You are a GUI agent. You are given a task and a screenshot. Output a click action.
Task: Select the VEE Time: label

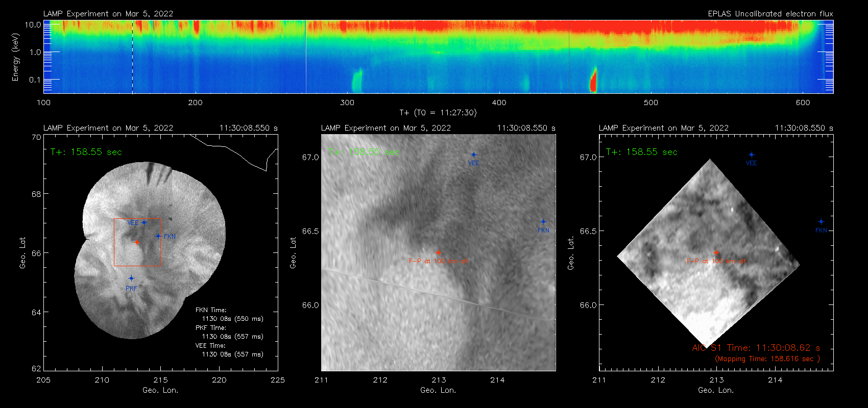[210, 345]
